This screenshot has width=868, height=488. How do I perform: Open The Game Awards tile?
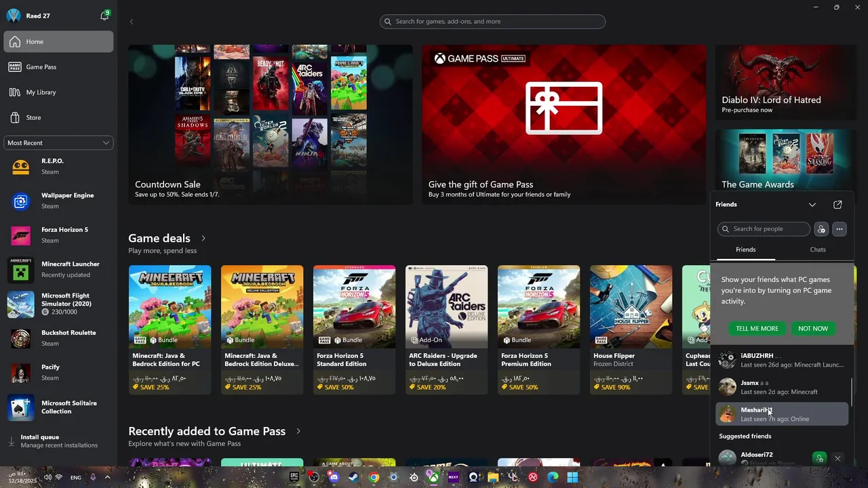pos(786,160)
